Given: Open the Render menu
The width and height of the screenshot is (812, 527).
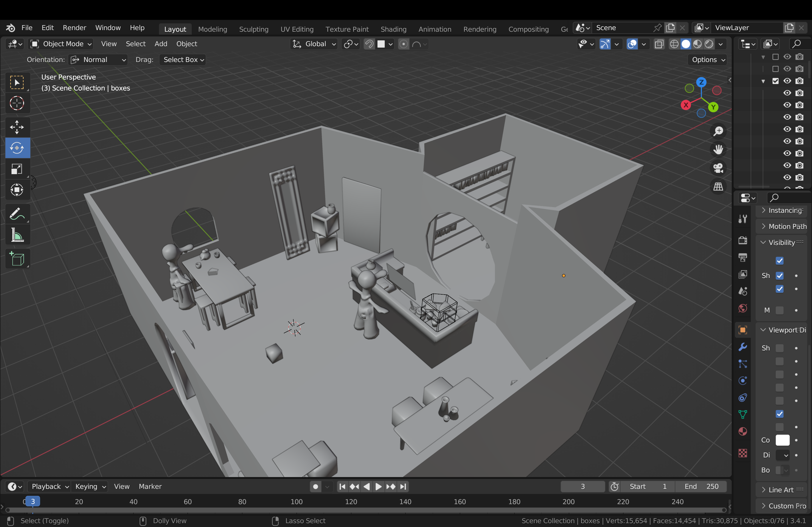Looking at the screenshot, I should [x=74, y=28].
